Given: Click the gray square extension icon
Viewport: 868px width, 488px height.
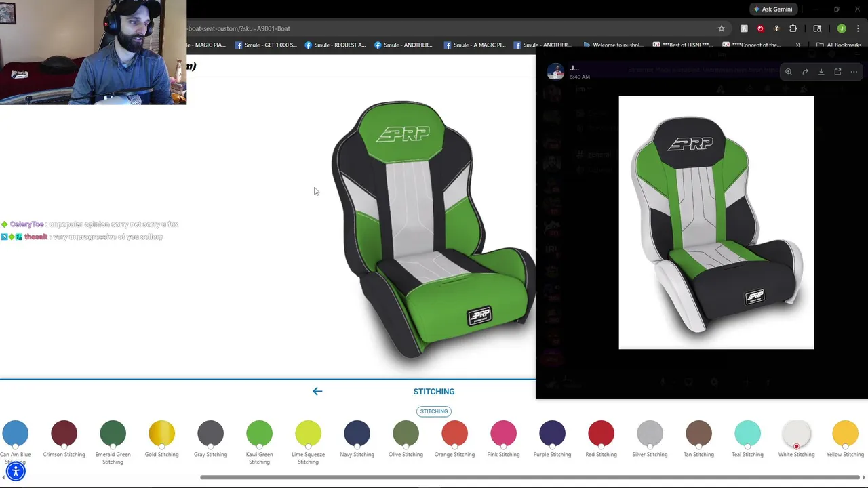Looking at the screenshot, I should coord(744,28).
